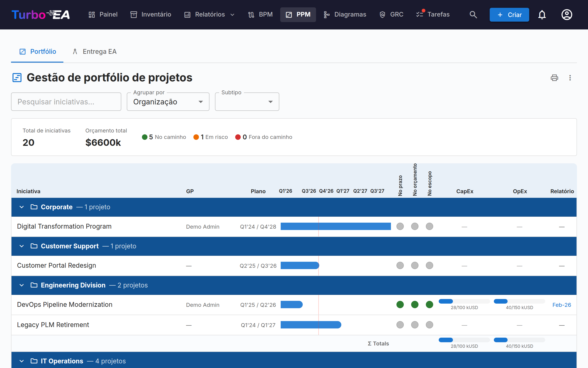588x368 pixels.
Task: Switch to the Portfólio tab
Action: tap(37, 52)
